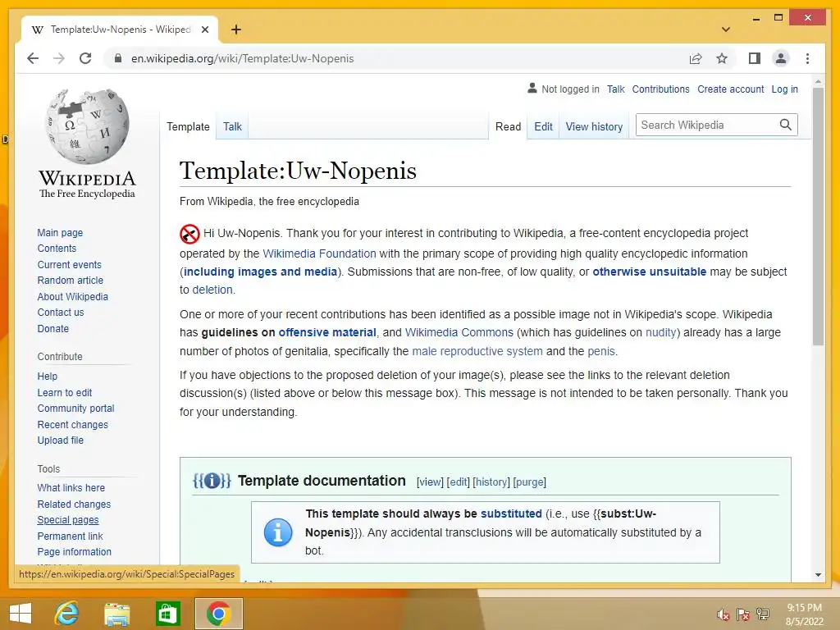The height and width of the screenshot is (630, 840).
Task: Follow Wikimedia Commons link
Action: pos(459,332)
